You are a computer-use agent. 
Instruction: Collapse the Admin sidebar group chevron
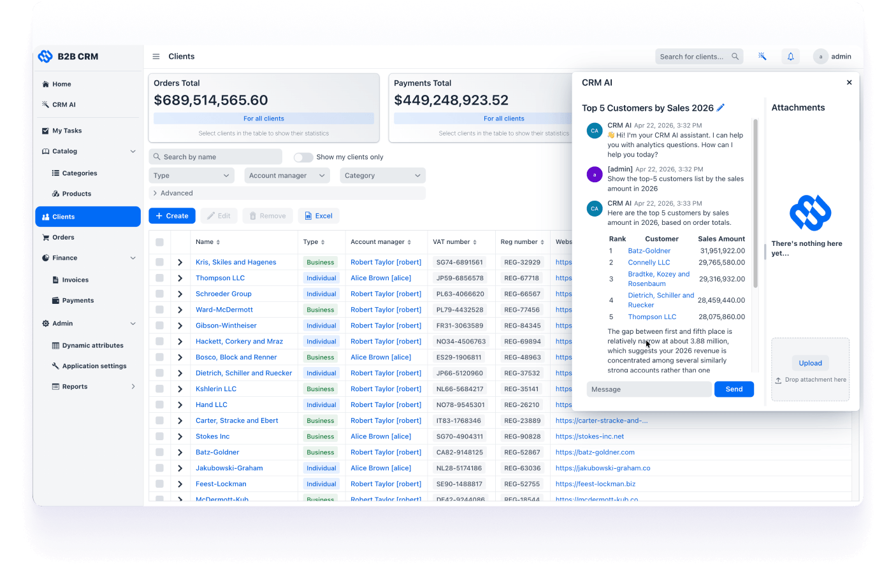click(x=133, y=324)
